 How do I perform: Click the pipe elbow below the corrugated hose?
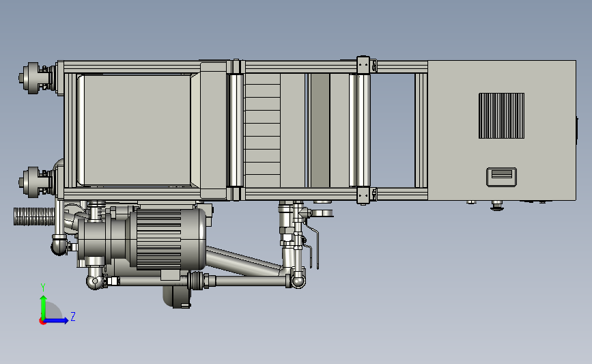tap(59, 244)
